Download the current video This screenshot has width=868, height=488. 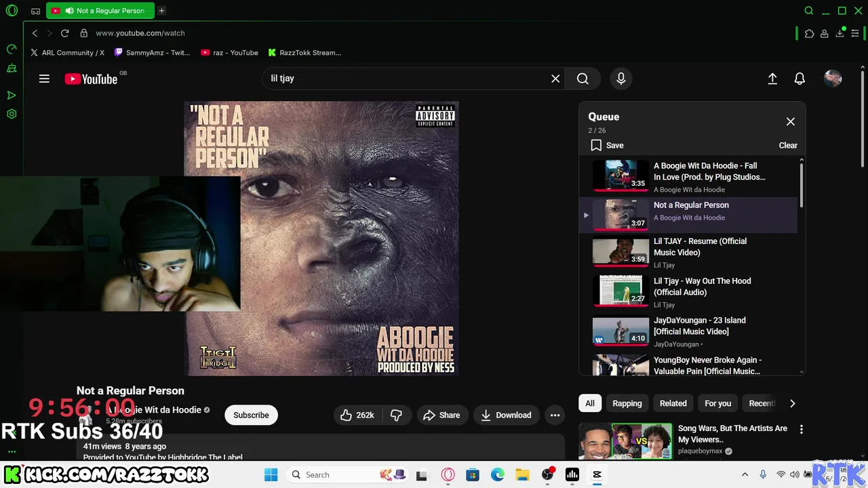pyautogui.click(x=507, y=415)
